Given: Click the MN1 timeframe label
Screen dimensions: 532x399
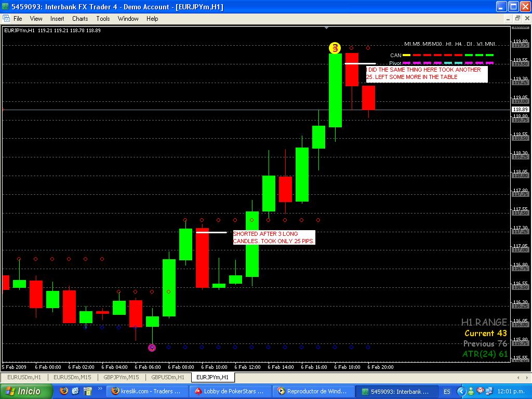Looking at the screenshot, I should [x=489, y=44].
